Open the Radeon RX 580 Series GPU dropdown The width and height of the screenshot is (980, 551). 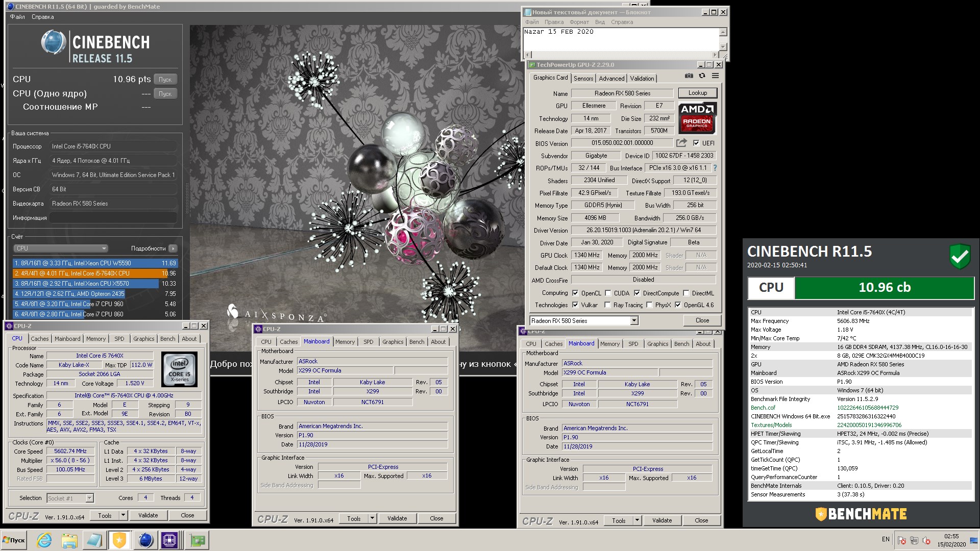coord(584,321)
